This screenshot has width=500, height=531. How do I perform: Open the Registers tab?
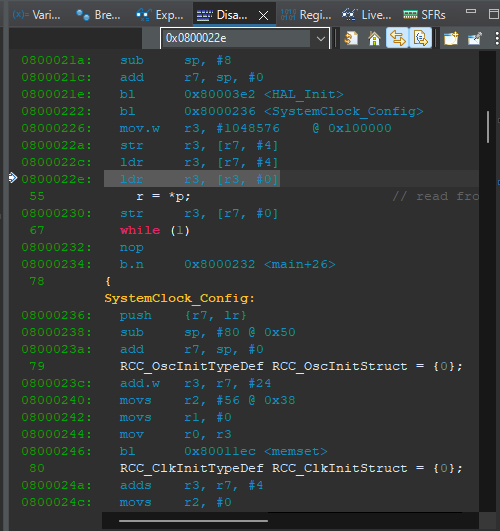click(x=306, y=15)
